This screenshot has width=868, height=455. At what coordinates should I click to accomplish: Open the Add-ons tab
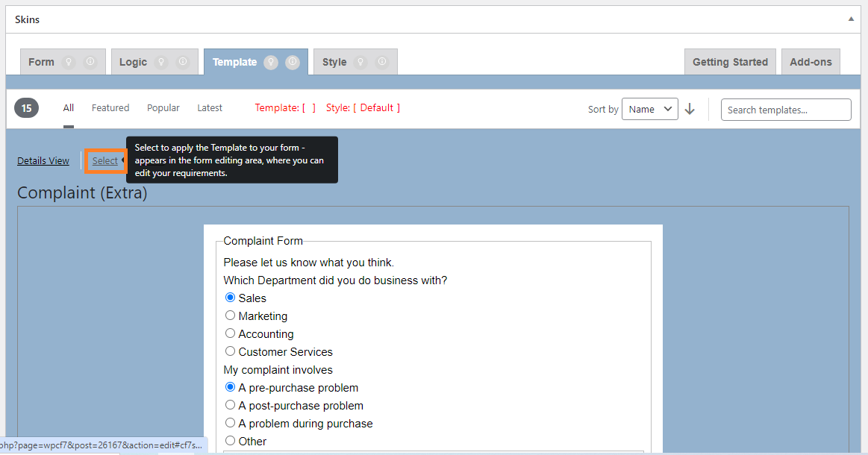tap(811, 62)
